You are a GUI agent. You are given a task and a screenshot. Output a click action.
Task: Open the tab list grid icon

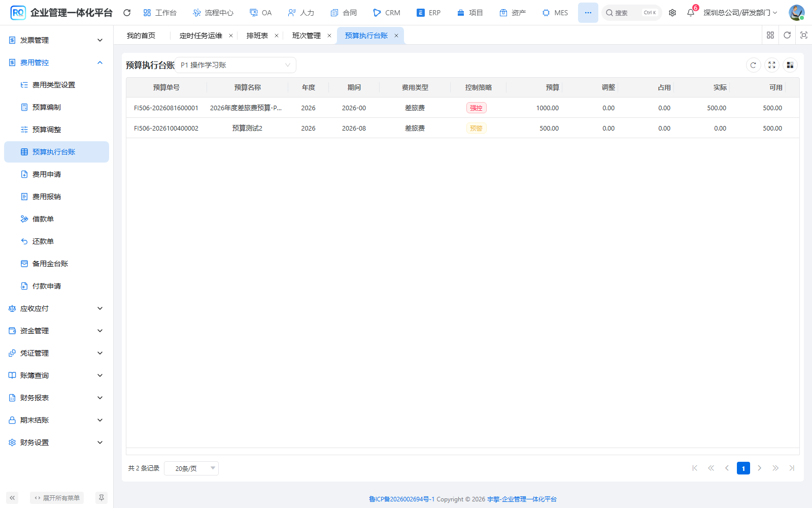point(770,35)
